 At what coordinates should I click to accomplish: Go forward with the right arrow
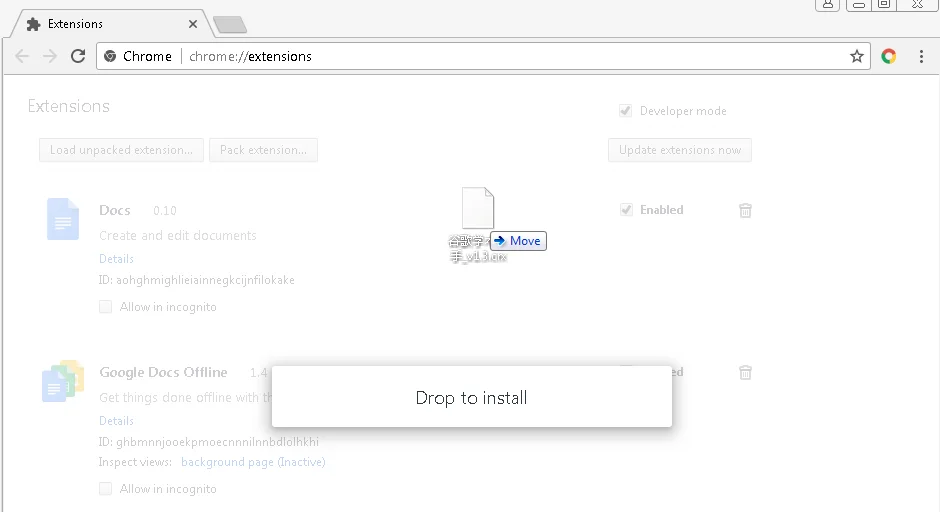(50, 56)
